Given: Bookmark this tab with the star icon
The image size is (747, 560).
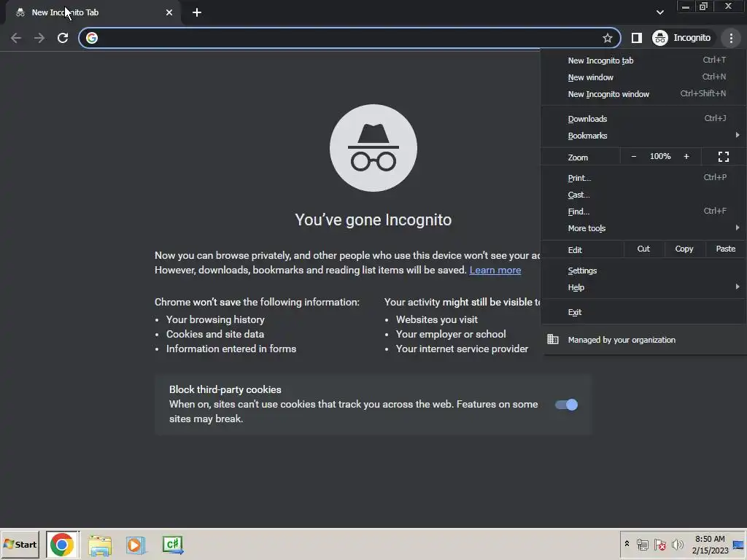Looking at the screenshot, I should click(x=607, y=38).
